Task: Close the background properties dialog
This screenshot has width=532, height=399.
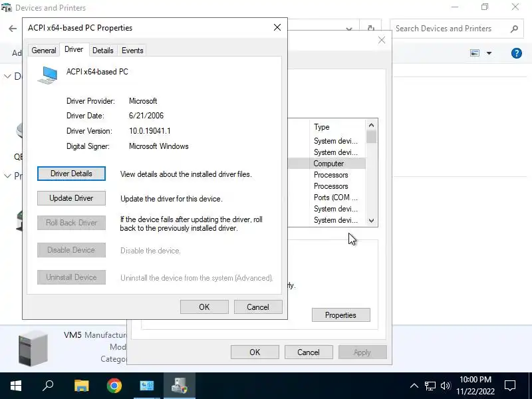Action: pyautogui.click(x=382, y=40)
